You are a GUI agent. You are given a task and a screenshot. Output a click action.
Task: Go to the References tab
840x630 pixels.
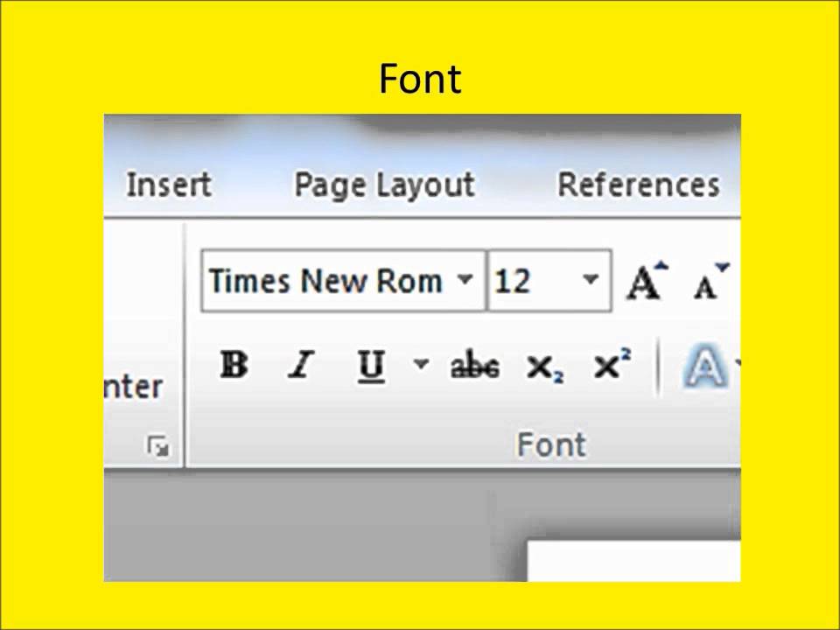[x=638, y=185]
